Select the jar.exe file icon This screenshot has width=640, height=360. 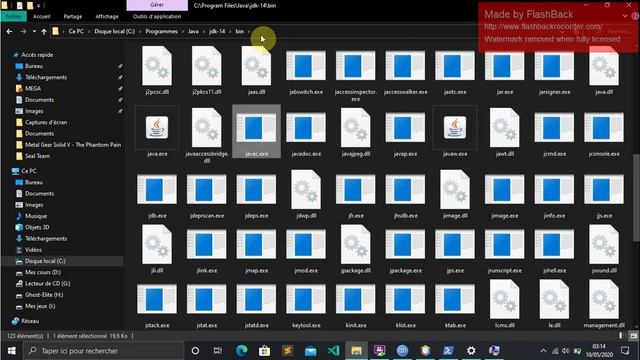pyautogui.click(x=504, y=65)
